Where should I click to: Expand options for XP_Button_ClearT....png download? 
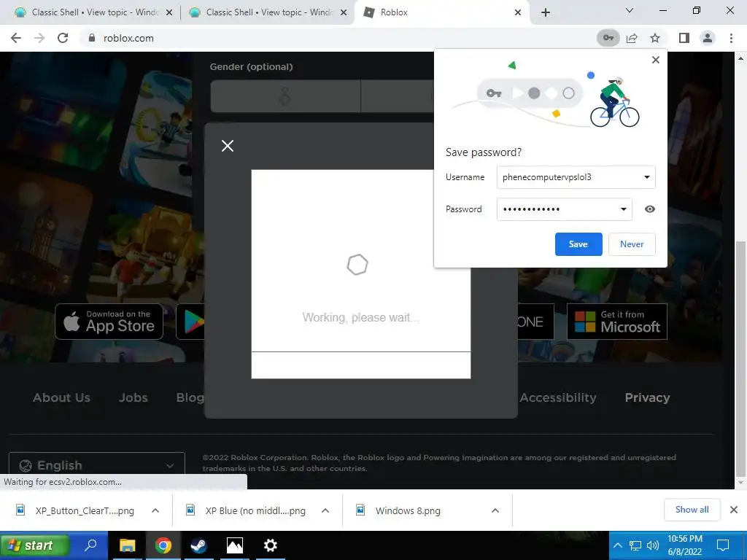[155, 510]
